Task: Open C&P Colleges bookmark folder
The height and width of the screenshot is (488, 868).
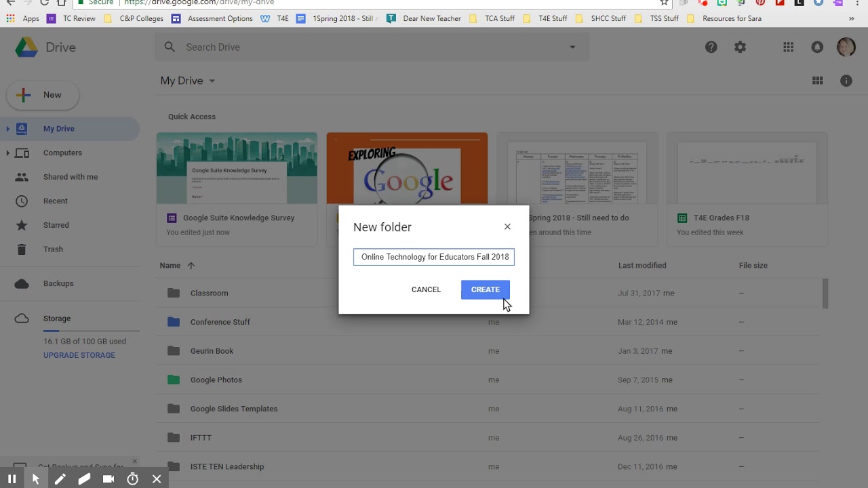Action: tap(134, 19)
